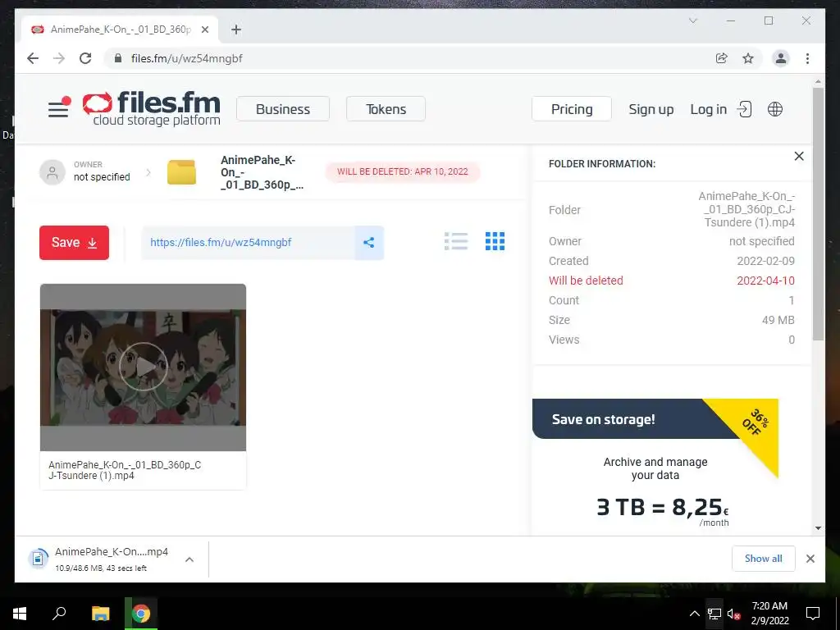
Task: Open the Tokens page
Action: click(x=386, y=109)
